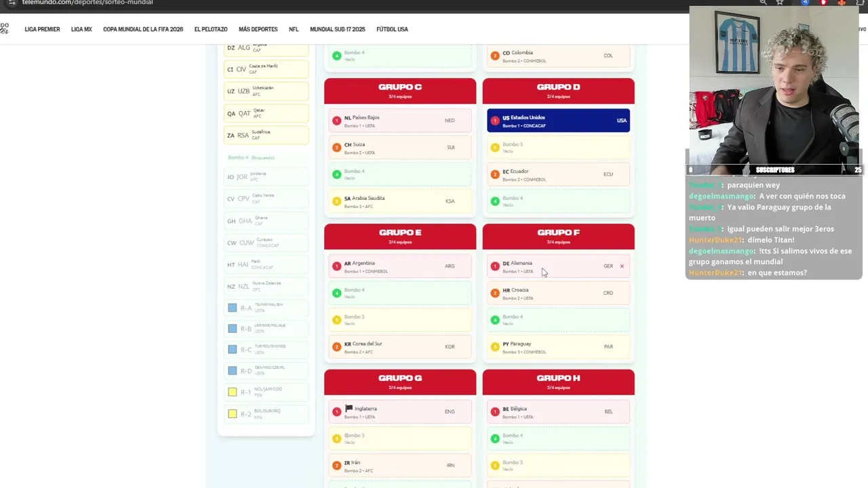Select ALG Argelia team card
The height and width of the screenshot is (488, 868).
267,49
